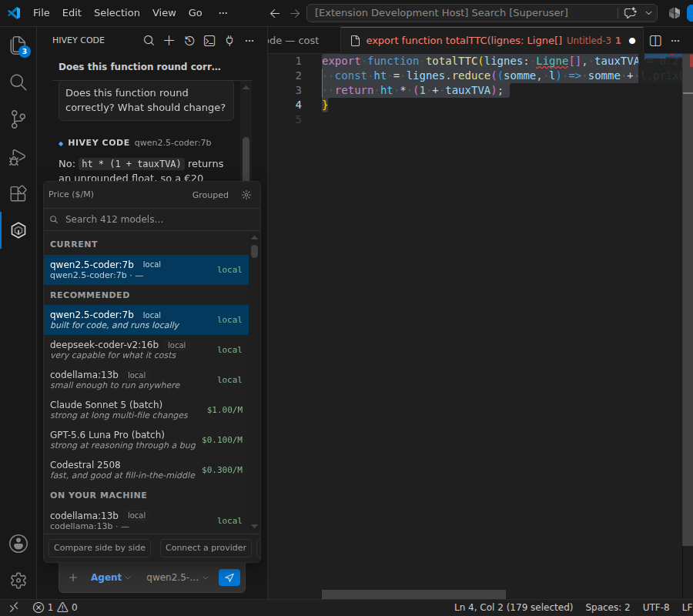Select Codestral 2508 model

146,470
